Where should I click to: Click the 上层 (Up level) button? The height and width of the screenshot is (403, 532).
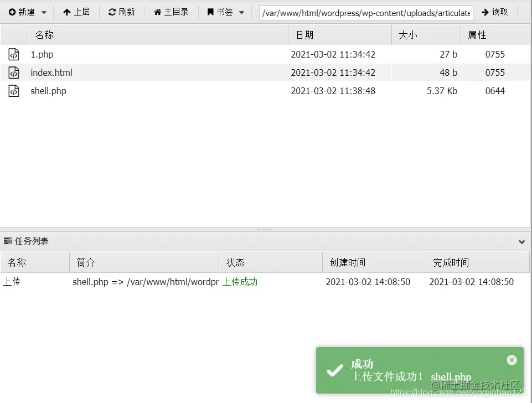tap(76, 12)
